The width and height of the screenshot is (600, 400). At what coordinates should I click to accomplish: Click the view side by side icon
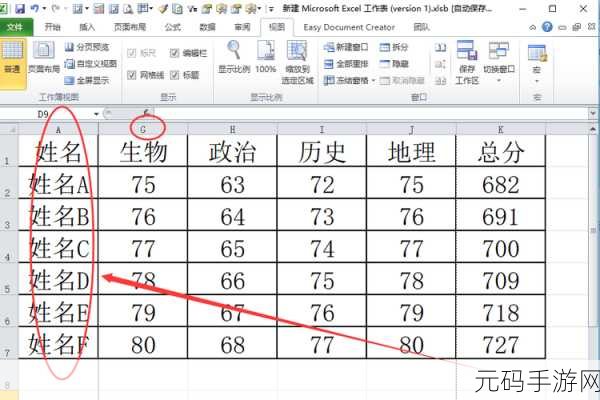click(x=441, y=47)
